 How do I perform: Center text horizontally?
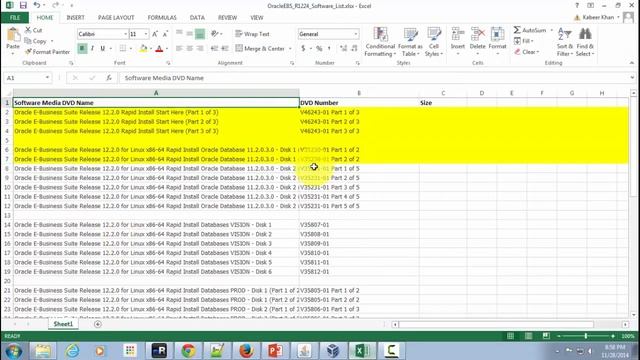(189, 49)
